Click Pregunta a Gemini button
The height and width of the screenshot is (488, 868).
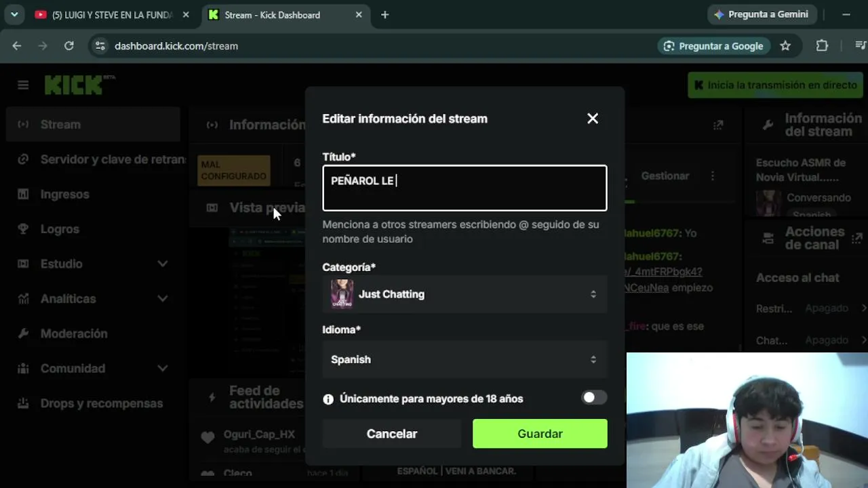pos(761,14)
